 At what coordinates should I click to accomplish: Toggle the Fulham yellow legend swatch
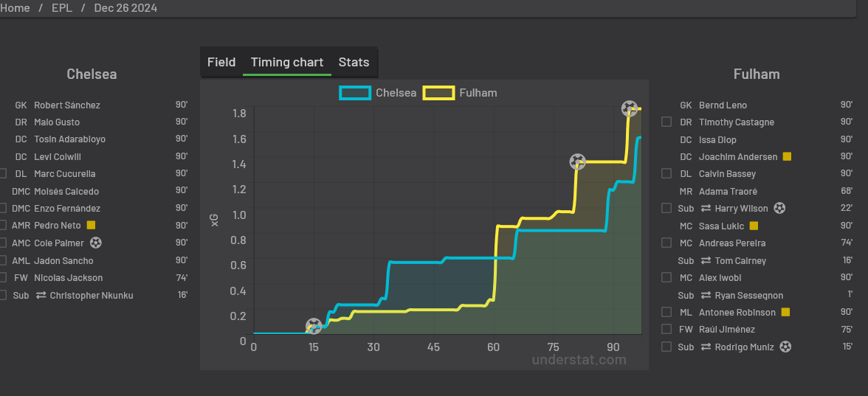tap(438, 93)
